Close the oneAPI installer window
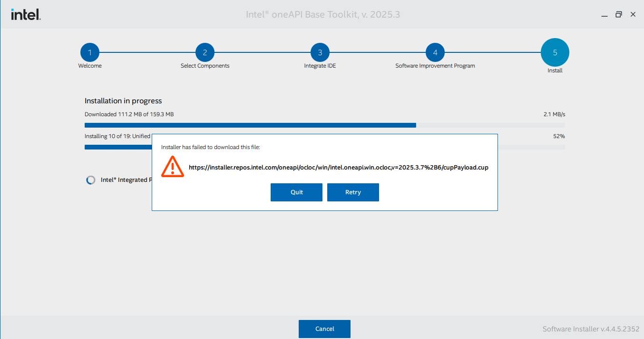 pyautogui.click(x=633, y=15)
